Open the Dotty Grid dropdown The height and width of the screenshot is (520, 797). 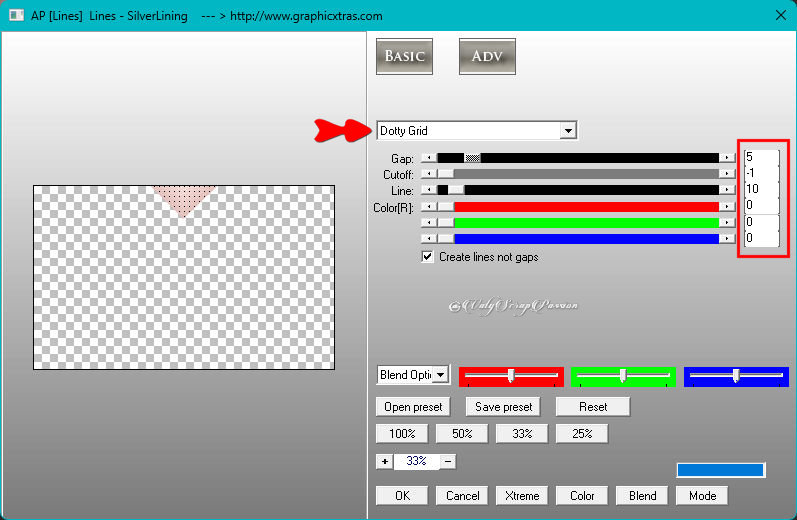[568, 131]
